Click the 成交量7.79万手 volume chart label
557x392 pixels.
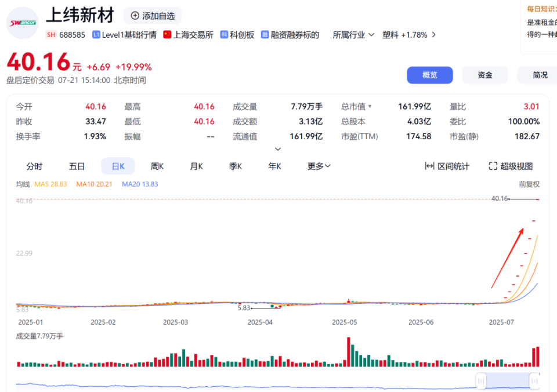39,336
